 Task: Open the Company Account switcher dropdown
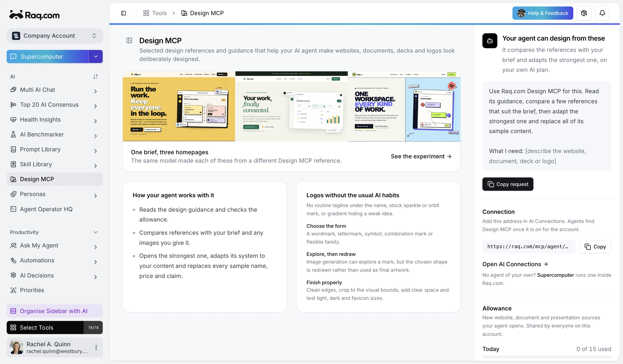click(x=55, y=36)
